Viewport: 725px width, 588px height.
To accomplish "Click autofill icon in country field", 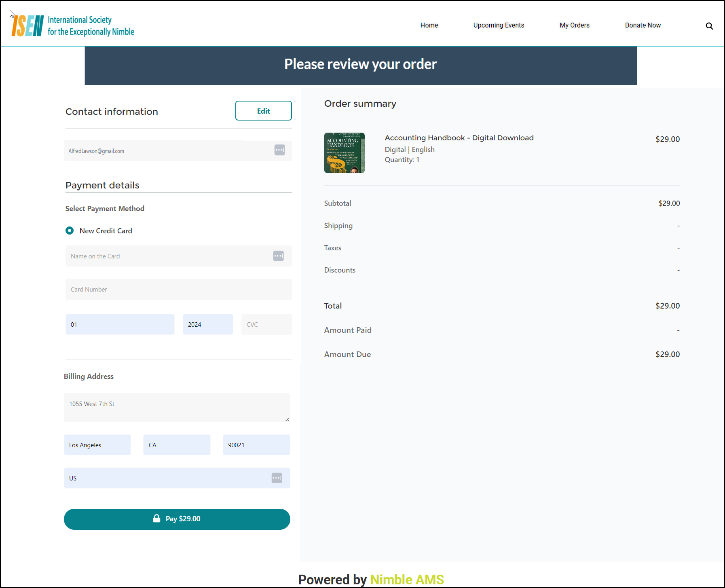I will click(x=277, y=478).
